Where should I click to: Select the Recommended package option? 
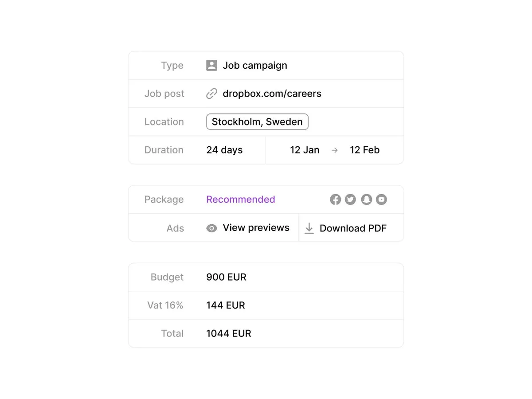tap(241, 199)
